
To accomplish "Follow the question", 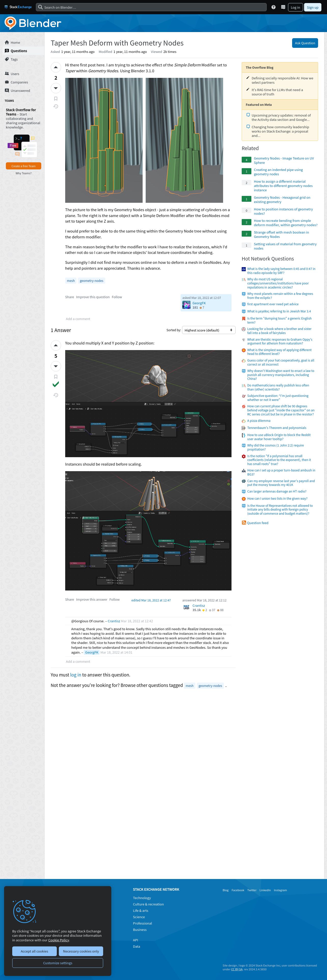I will tap(117, 297).
